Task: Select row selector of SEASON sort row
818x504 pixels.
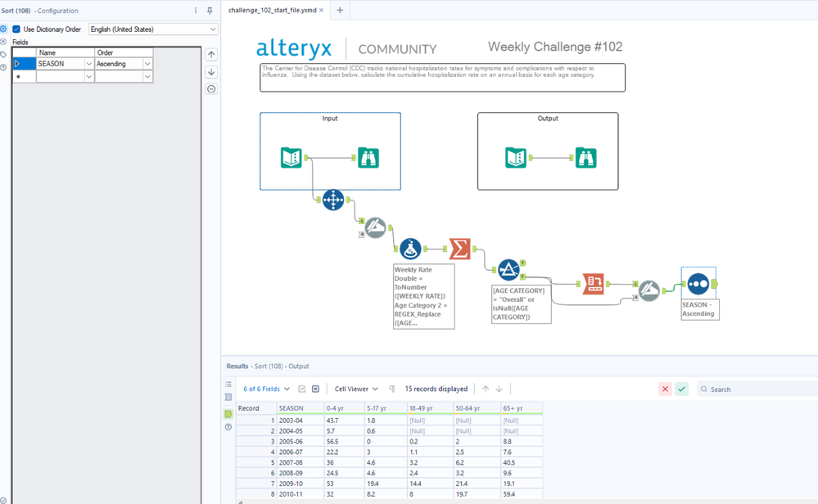Action: 24,64
